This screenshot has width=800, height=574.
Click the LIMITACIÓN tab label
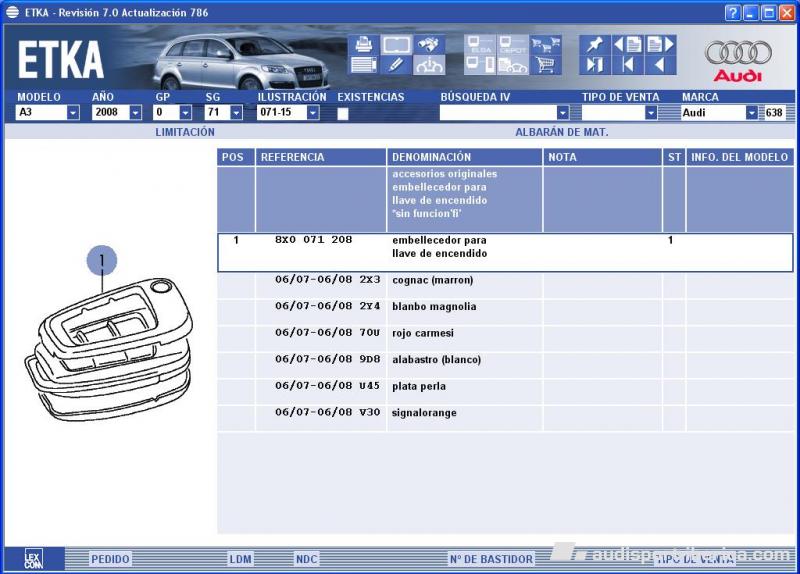185,132
